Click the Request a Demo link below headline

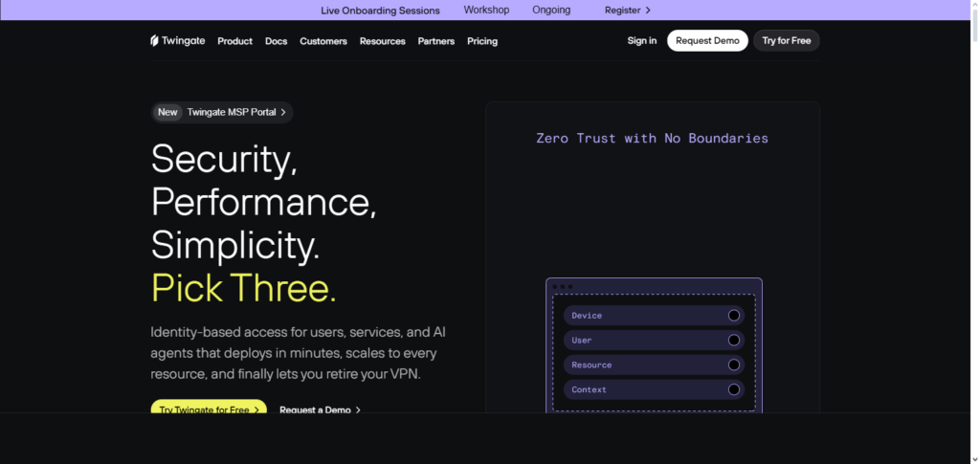[x=320, y=409]
